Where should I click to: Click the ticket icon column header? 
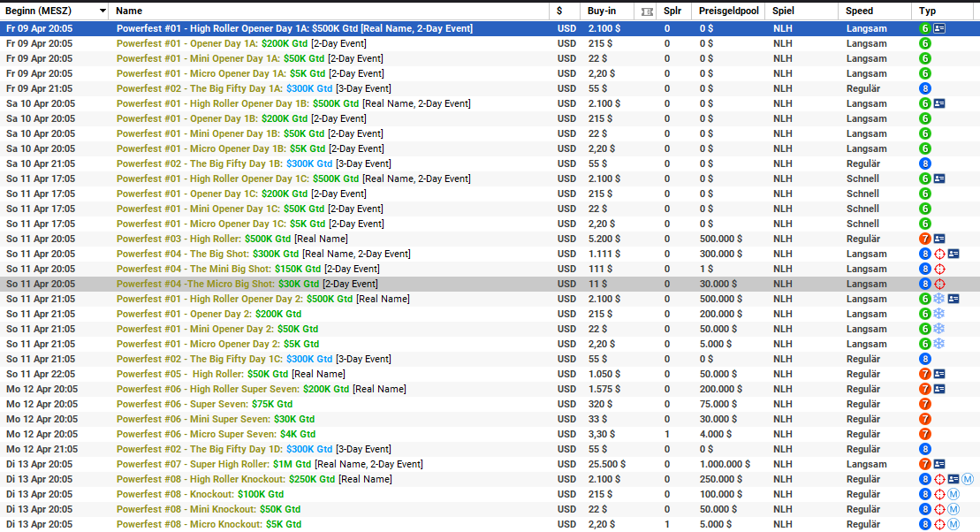click(x=647, y=11)
